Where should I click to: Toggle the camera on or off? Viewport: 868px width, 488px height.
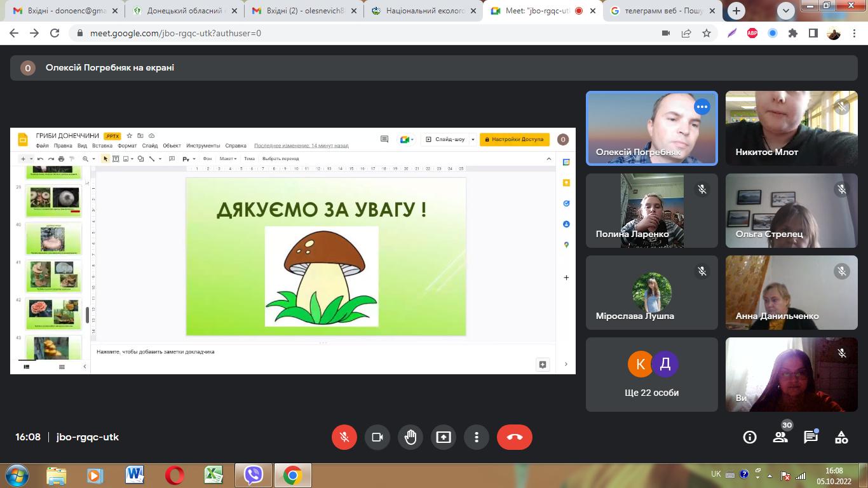click(377, 437)
